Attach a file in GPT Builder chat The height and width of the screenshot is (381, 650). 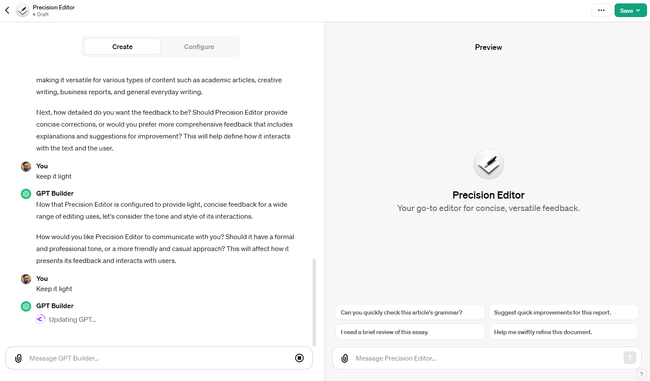coord(18,358)
